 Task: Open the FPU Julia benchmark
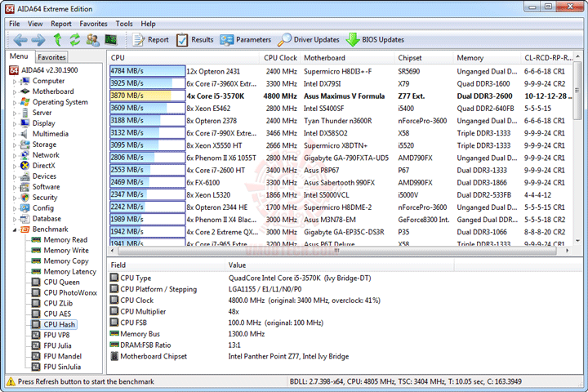pos(57,345)
